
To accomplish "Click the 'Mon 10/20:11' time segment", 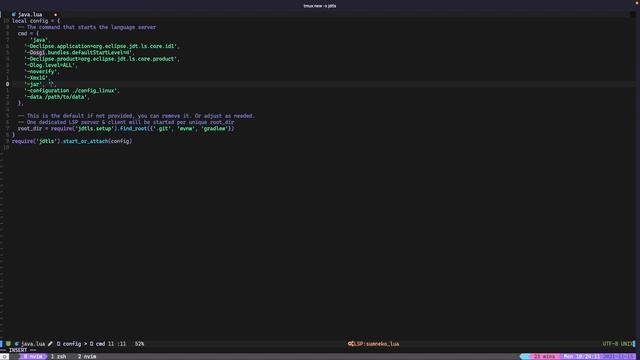I will coord(582,357).
